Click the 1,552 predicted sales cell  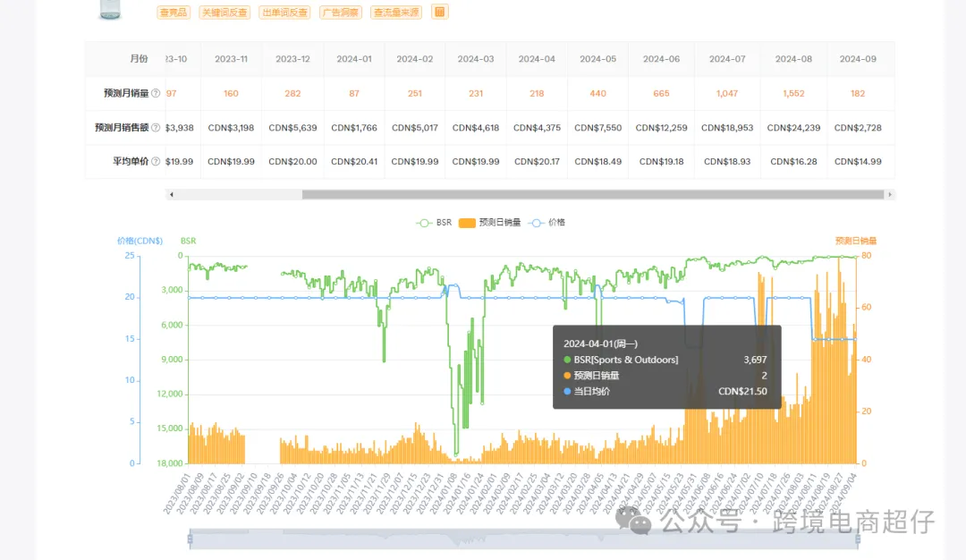pyautogui.click(x=793, y=93)
